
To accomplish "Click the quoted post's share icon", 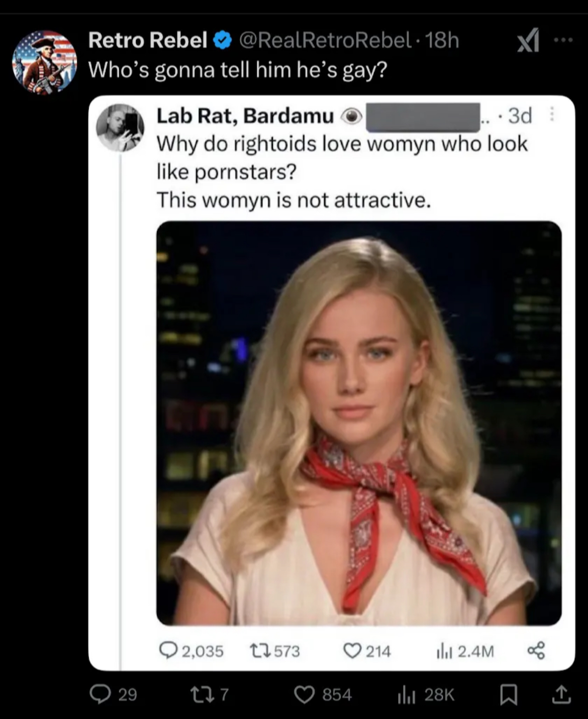I will point(536,651).
